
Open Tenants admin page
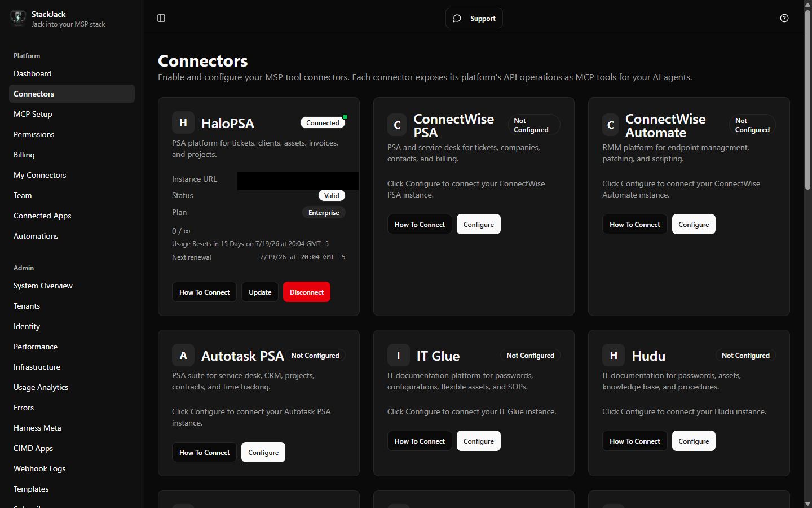pos(72,306)
